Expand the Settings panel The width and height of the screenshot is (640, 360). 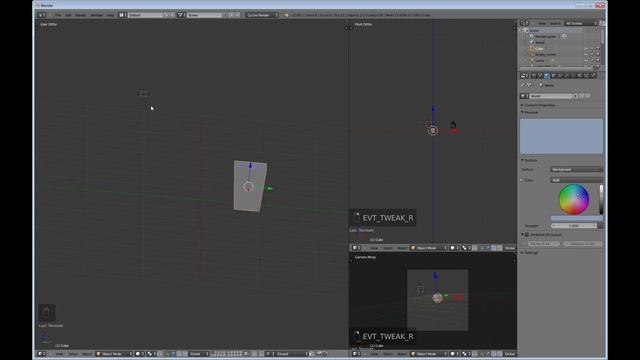pyautogui.click(x=530, y=253)
